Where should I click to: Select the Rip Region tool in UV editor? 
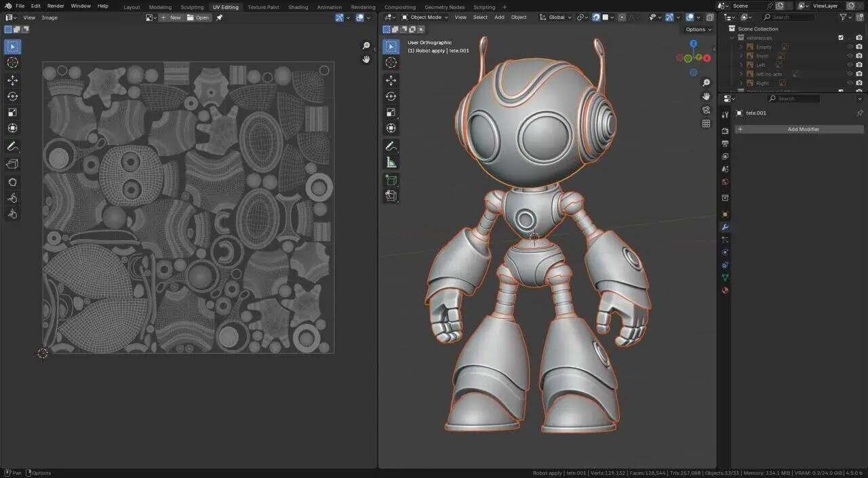coord(12,164)
